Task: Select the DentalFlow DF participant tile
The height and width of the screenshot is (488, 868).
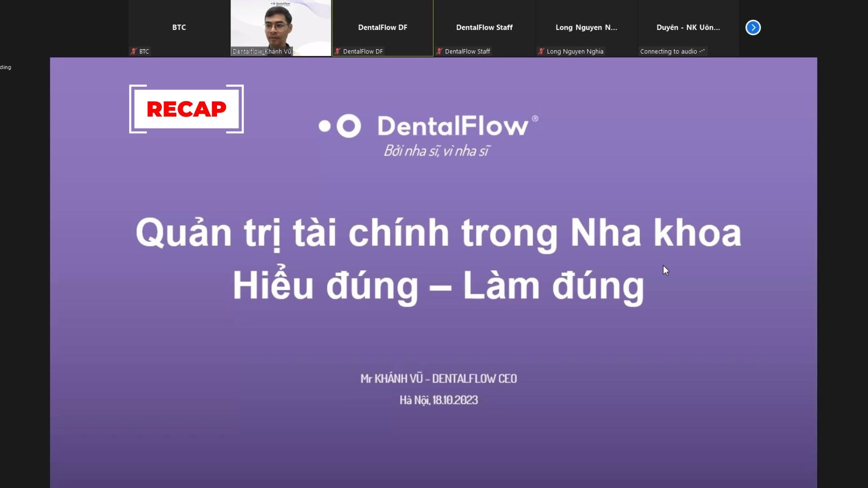Action: click(x=383, y=28)
